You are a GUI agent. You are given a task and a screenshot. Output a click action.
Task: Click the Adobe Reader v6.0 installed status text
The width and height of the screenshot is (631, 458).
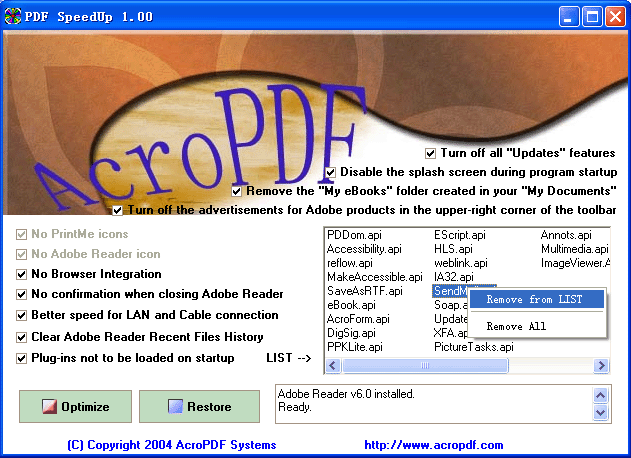[346, 394]
